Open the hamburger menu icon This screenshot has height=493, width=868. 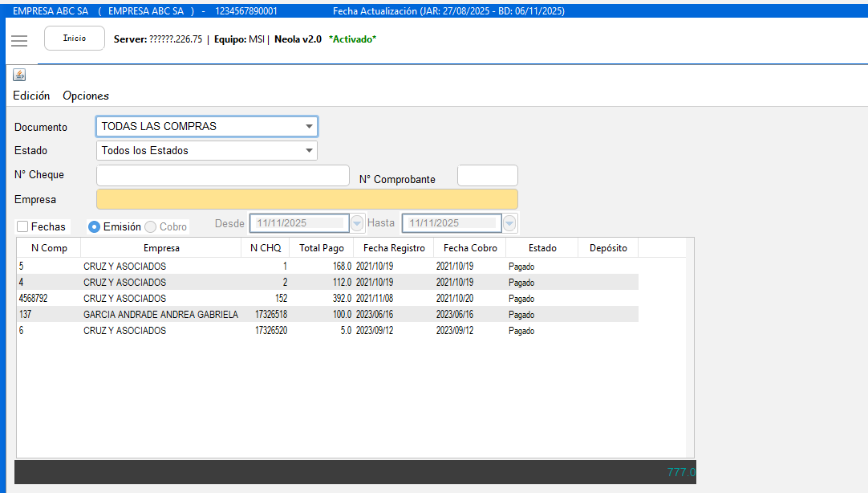[19, 41]
